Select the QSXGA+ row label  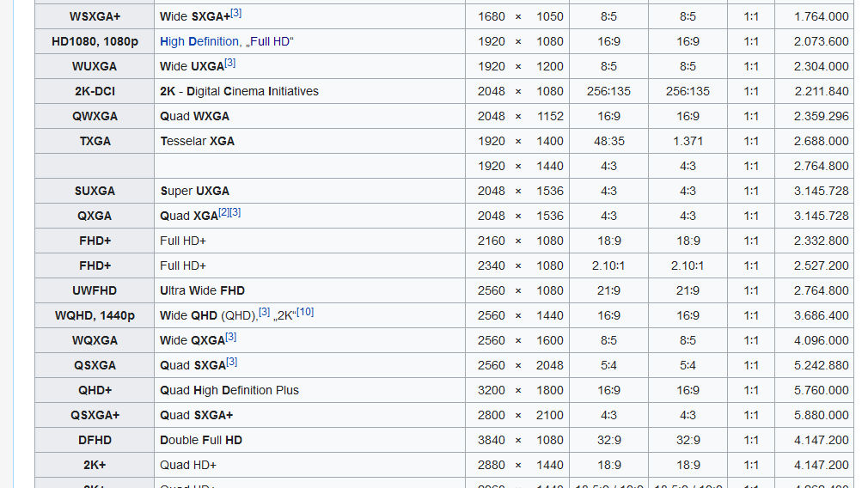click(95, 415)
